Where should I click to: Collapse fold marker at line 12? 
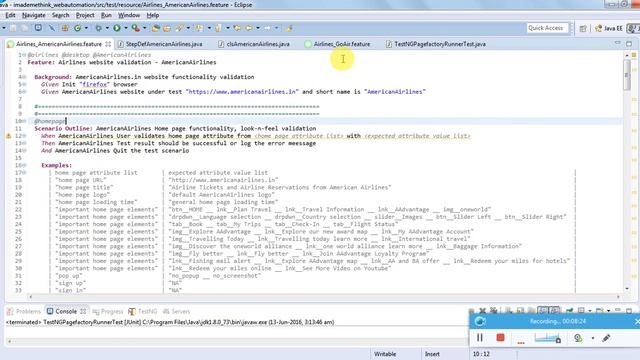pos(24,136)
